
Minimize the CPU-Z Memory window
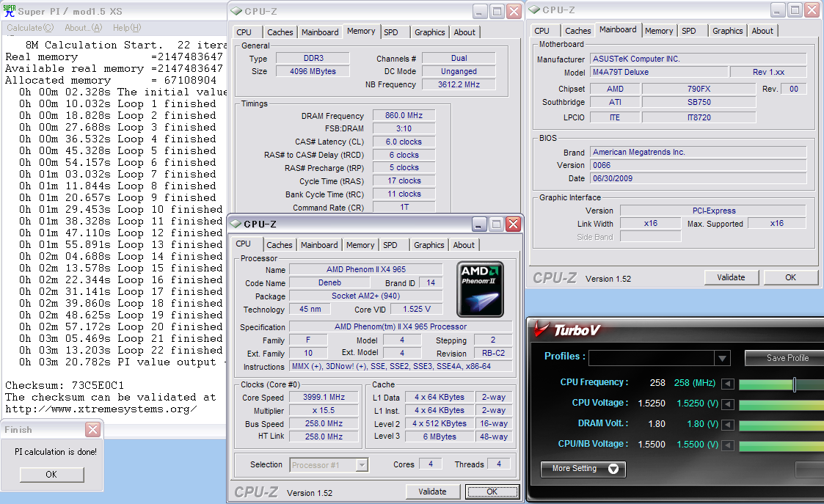(480, 12)
